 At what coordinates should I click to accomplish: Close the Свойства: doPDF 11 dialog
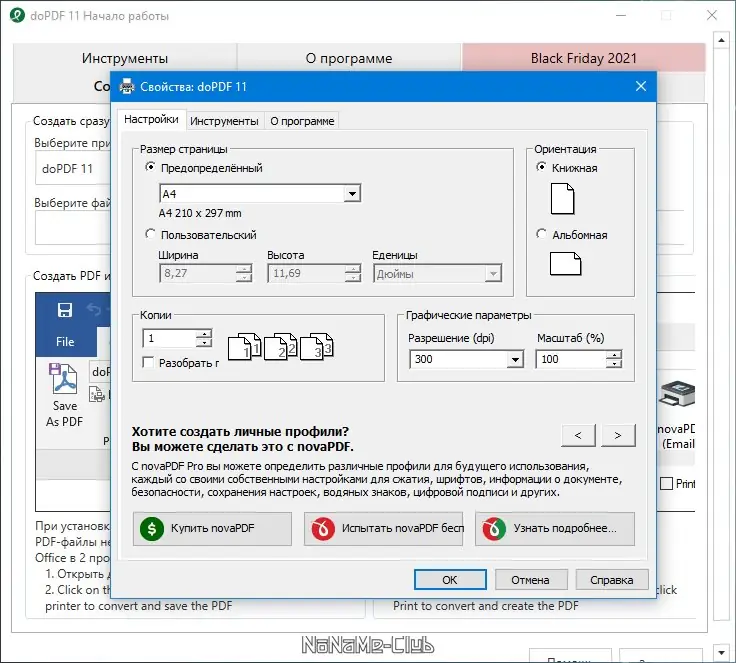641,86
